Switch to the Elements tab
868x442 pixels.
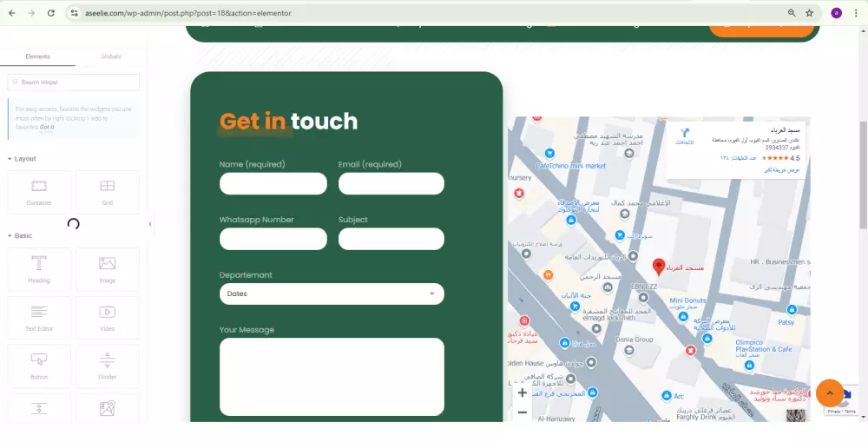[37, 56]
